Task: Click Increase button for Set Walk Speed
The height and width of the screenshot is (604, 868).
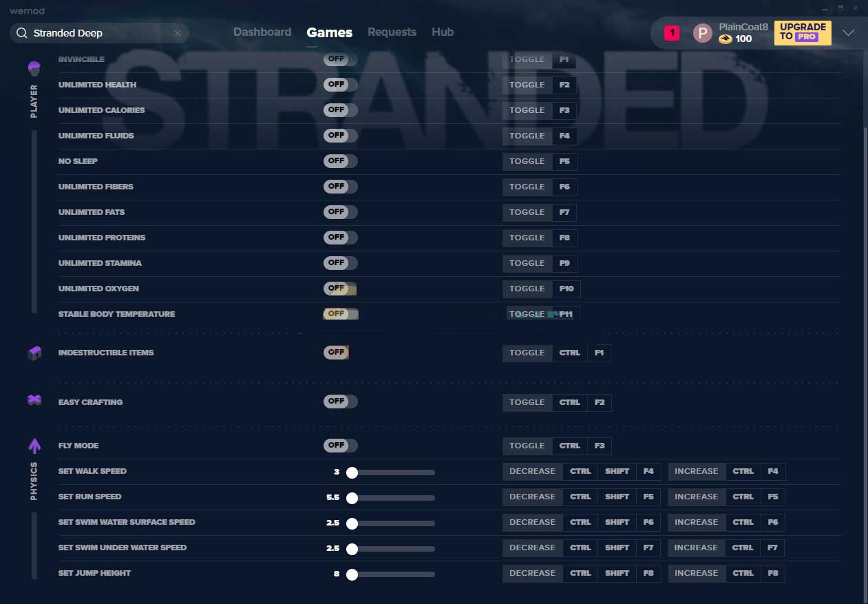Action: pos(697,471)
